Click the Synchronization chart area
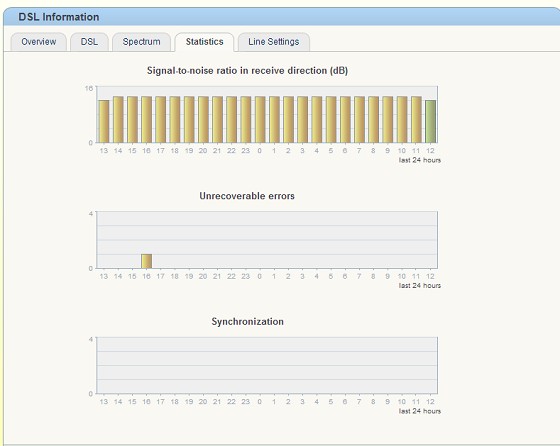Image resolution: width=560 pixels, height=446 pixels. 267,365
